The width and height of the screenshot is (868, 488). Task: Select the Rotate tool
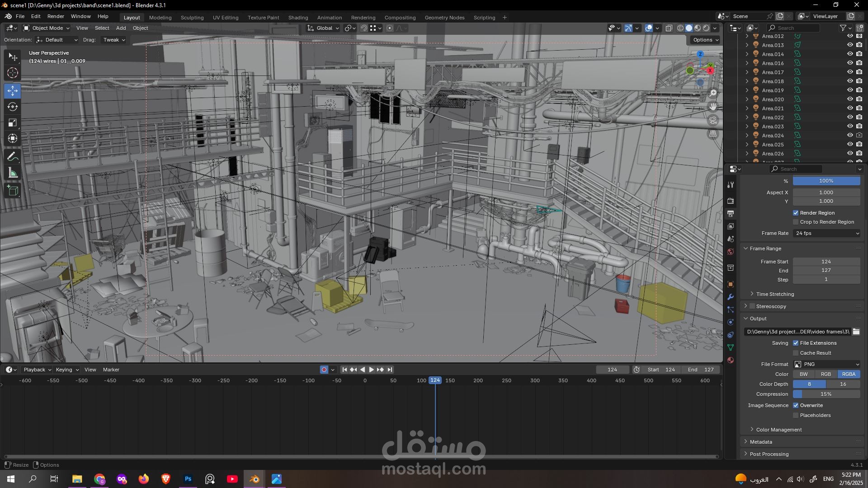point(13,107)
